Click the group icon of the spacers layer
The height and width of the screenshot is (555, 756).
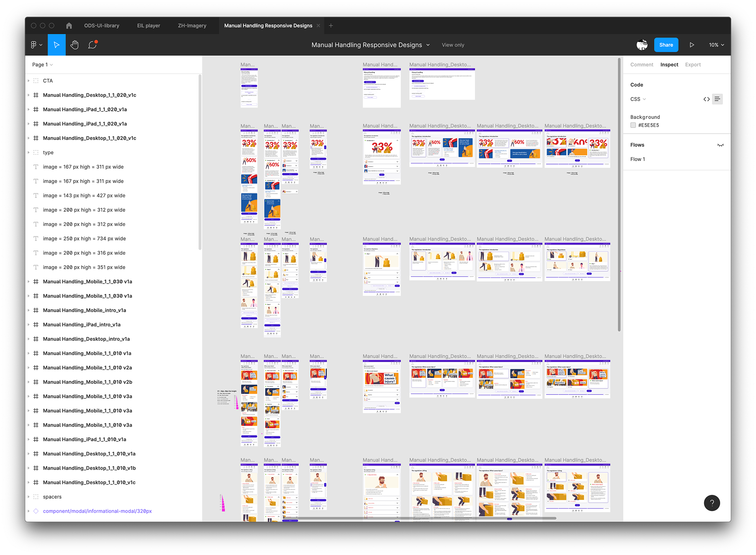tap(36, 497)
